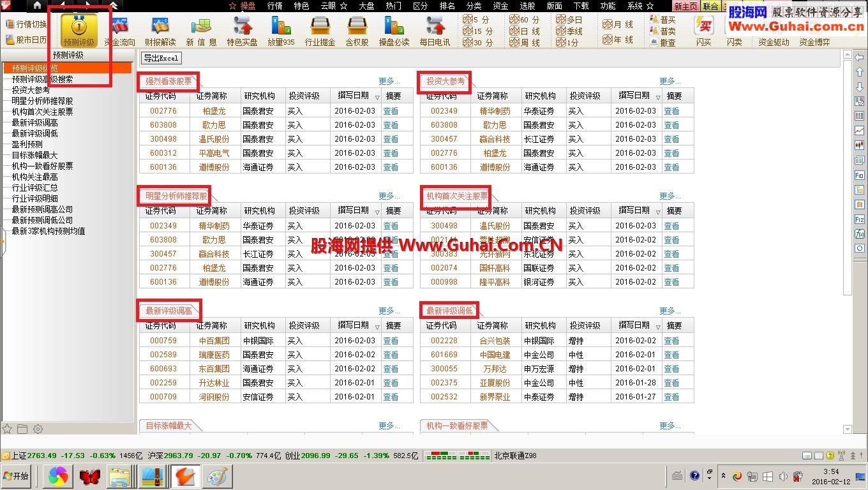Open the 操盘必读 toolbar icon

[x=394, y=30]
